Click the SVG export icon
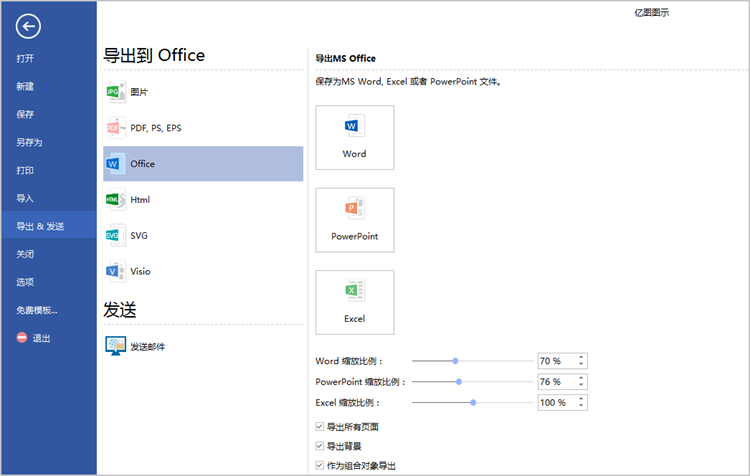This screenshot has height=476, width=750. click(115, 235)
